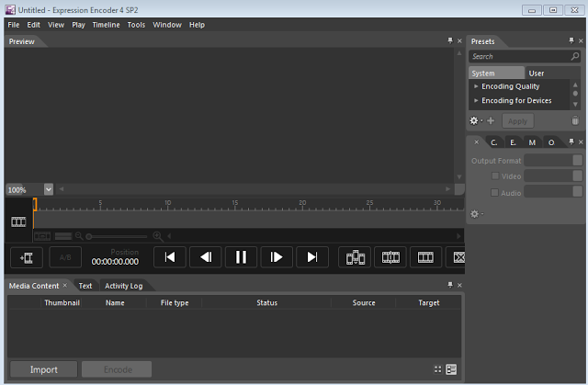This screenshot has width=588, height=385.
Task: Close the Media Content panel with right-side X
Action: pyautogui.click(x=459, y=285)
